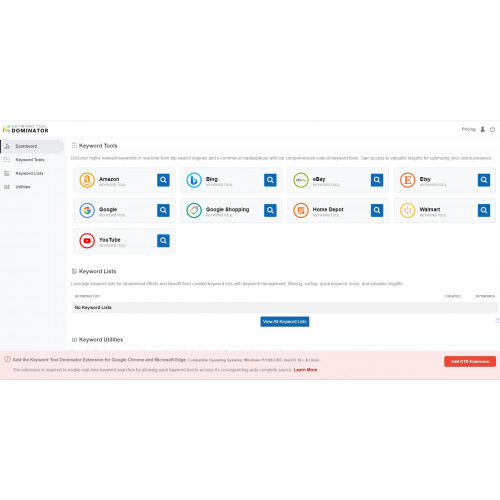The width and height of the screenshot is (500, 500).
Task: Click View All Keyword Lists button
Action: pyautogui.click(x=285, y=322)
